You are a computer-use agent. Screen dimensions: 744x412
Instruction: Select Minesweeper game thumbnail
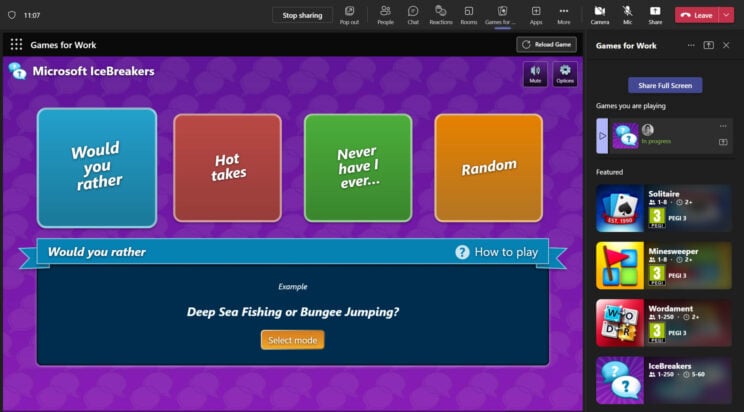point(620,266)
